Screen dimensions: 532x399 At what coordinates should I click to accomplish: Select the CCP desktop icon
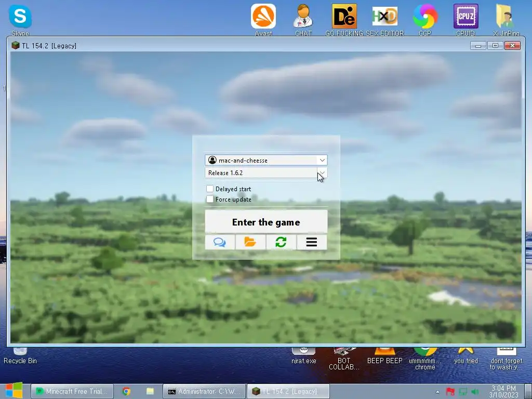pos(425,20)
